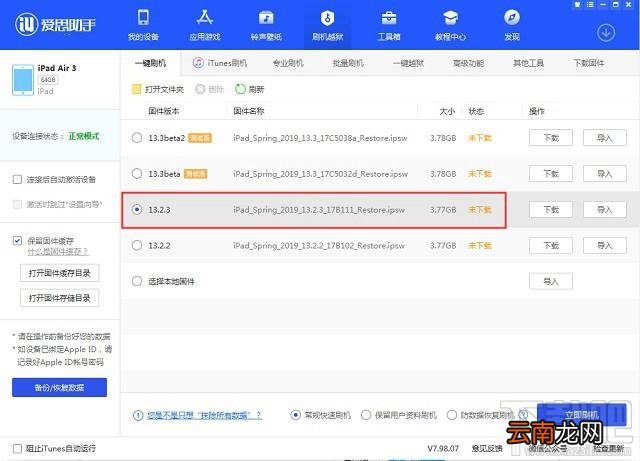The image size is (640, 461).
Task: Select the 13.2.2 firmware radio button
Action: [x=137, y=245]
